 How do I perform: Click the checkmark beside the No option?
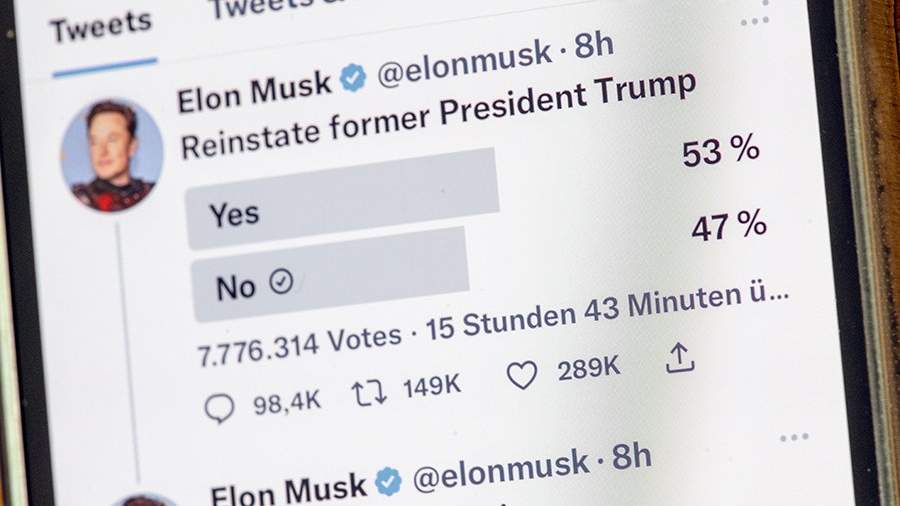click(282, 284)
